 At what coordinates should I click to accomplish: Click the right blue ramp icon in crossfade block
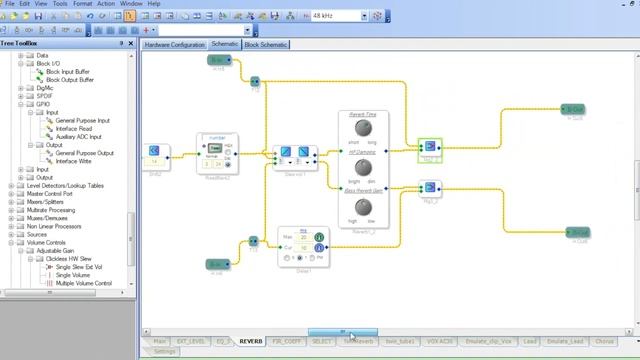click(x=304, y=152)
